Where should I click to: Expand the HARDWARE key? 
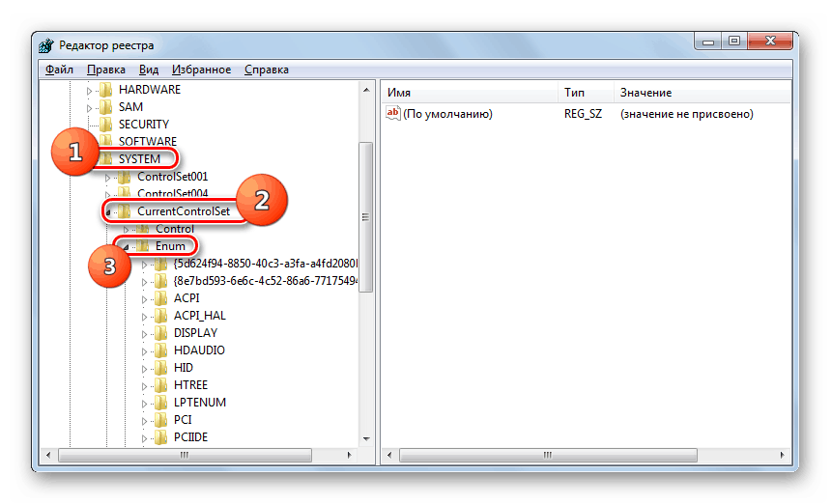89,91
